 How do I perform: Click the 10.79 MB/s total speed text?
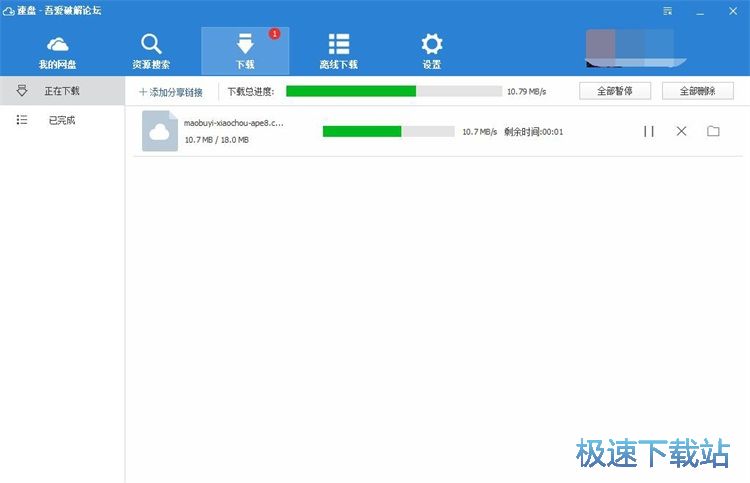527,91
